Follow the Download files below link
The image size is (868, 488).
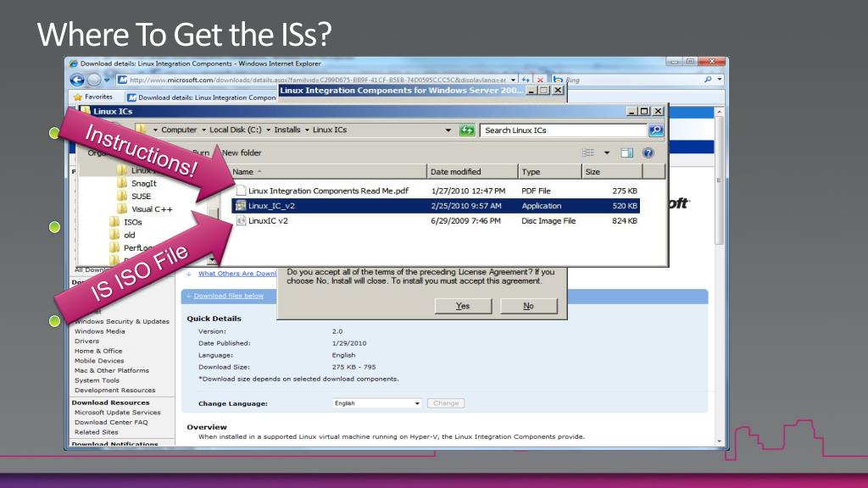[x=229, y=296]
